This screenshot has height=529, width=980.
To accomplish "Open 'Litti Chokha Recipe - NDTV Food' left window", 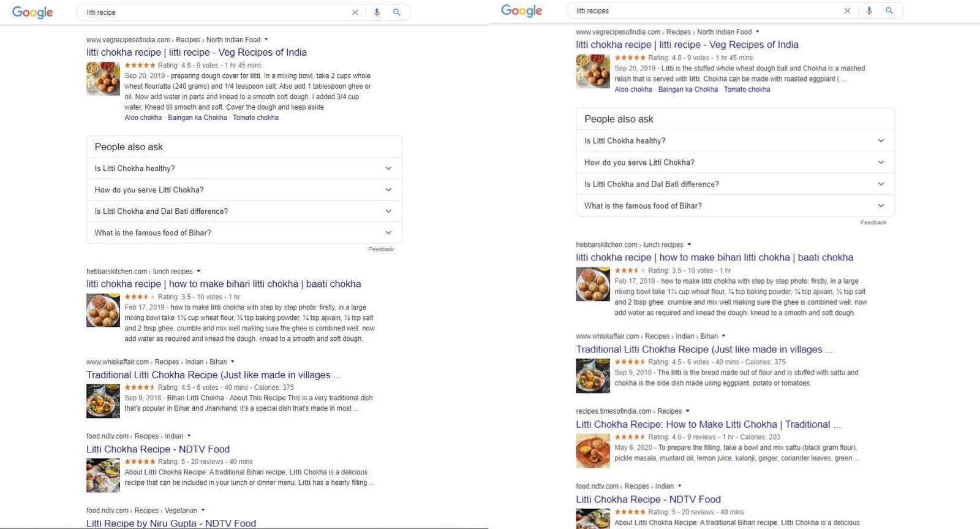I will (158, 449).
